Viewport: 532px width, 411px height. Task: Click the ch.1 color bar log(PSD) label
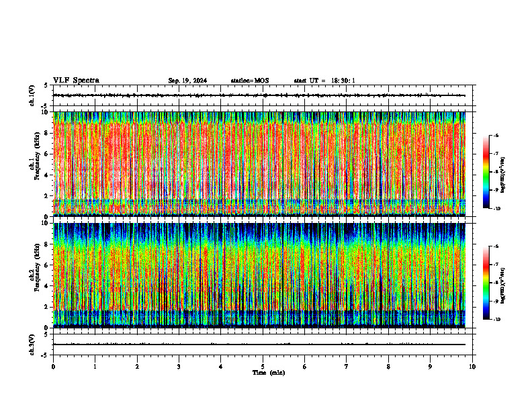pos(503,175)
